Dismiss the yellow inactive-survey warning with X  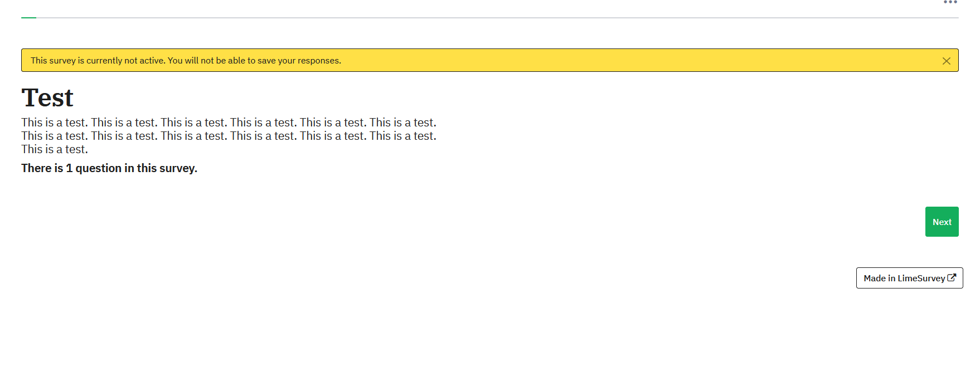946,61
